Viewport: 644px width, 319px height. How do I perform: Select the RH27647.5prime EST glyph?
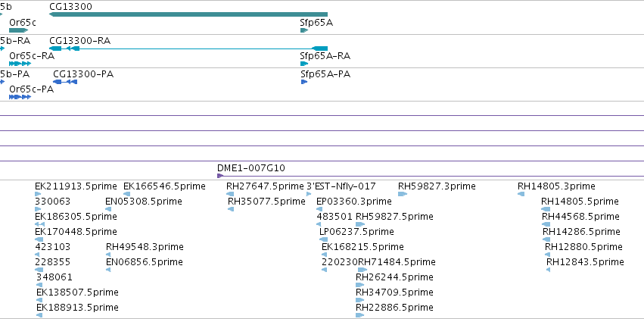click(x=230, y=194)
